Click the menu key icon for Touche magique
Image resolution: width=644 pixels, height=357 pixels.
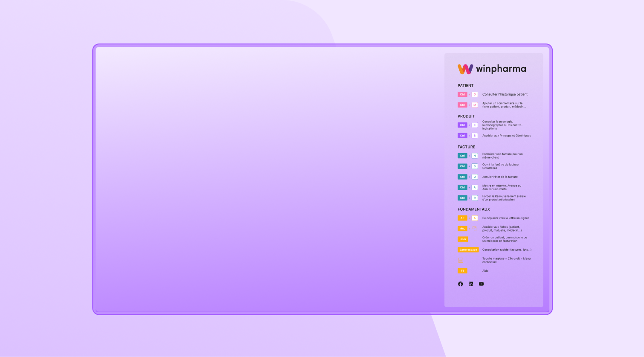click(x=460, y=260)
